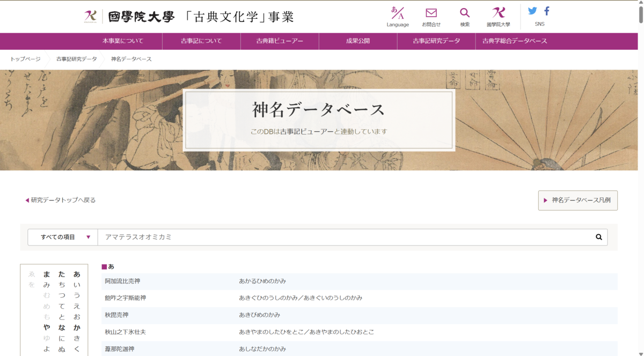Select い in the kana index
Viewport: 644px width, 356px height.
click(x=77, y=285)
